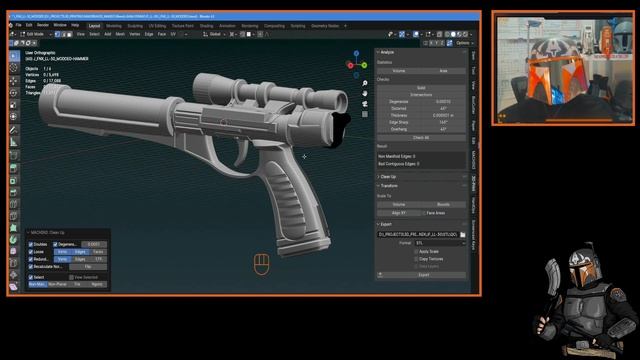Open the Options dropdown in header
Screen dimensions: 640x360
point(464,43)
